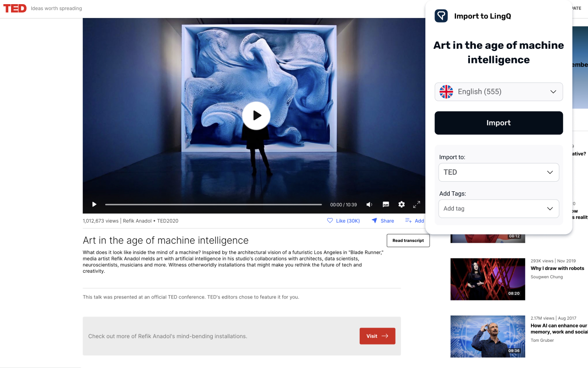Screen dimensions: 588x368
Task: Click the black Import button
Action: click(x=498, y=123)
